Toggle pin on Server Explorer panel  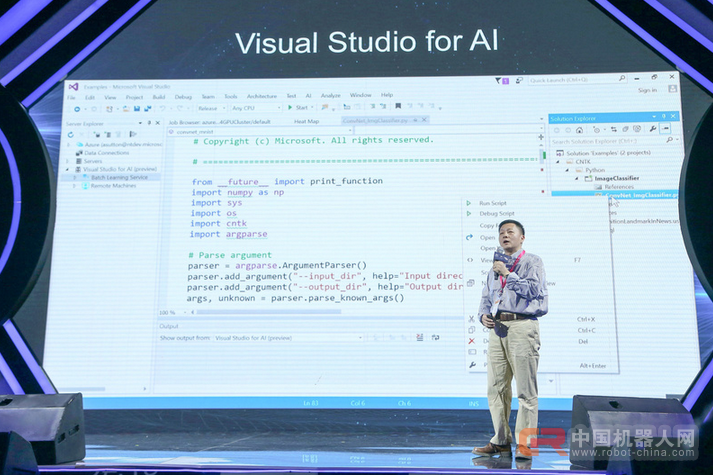(150, 123)
